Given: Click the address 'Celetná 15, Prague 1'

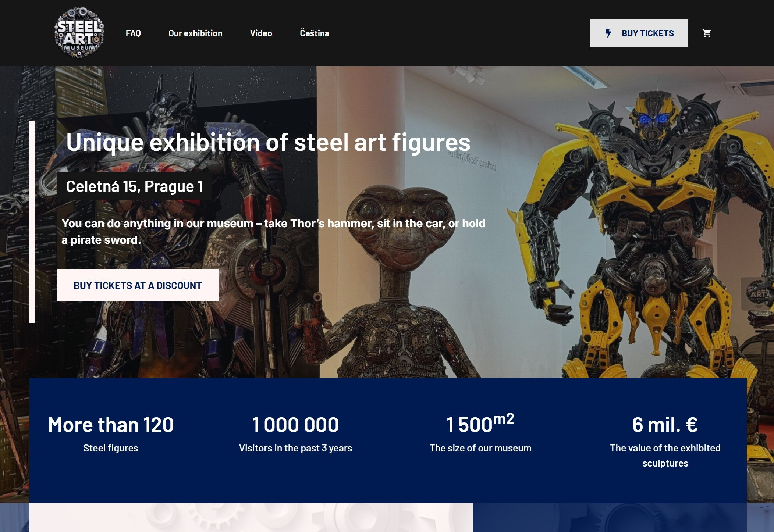Looking at the screenshot, I should [134, 186].
